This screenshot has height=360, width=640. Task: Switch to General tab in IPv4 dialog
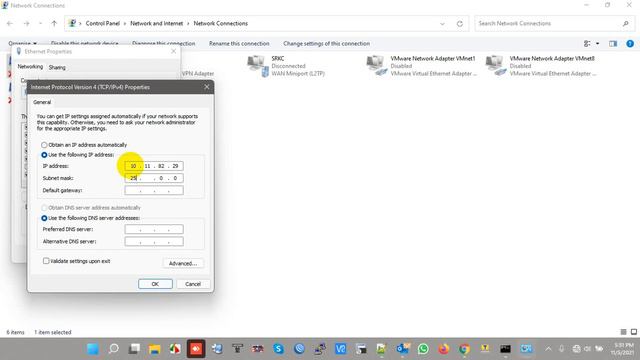(42, 102)
